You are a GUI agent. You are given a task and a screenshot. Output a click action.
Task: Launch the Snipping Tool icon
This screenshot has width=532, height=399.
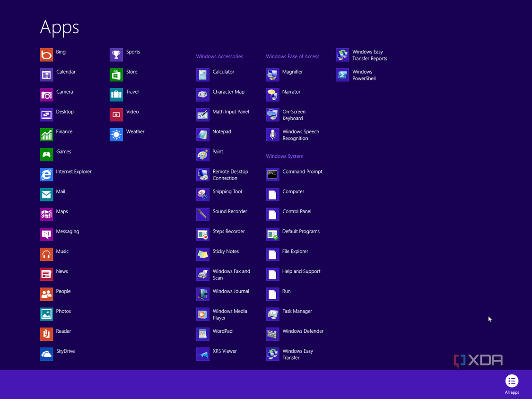click(x=202, y=195)
